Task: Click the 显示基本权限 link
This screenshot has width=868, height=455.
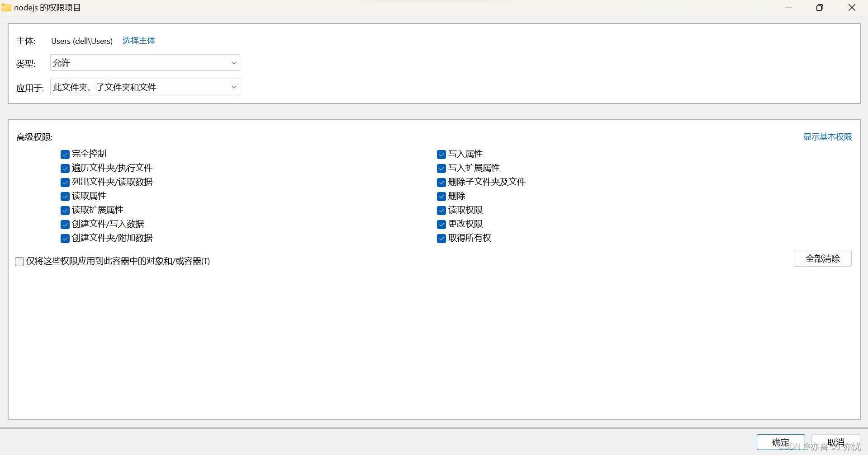Action: click(x=827, y=137)
